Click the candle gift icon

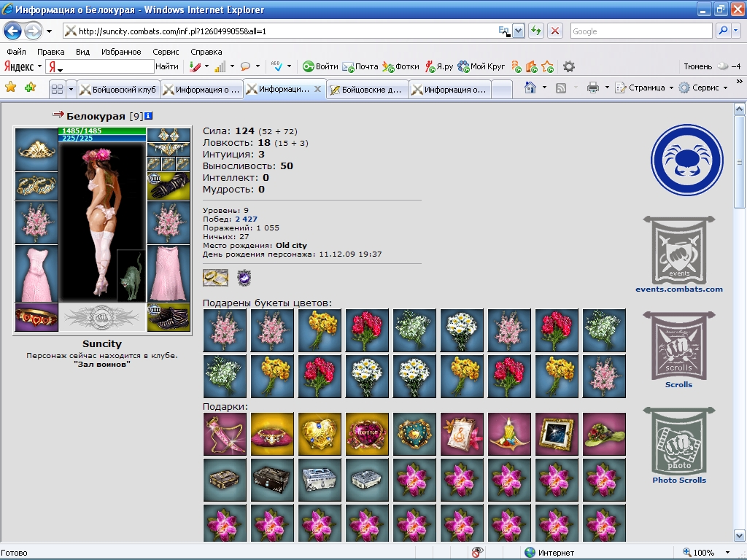click(509, 435)
